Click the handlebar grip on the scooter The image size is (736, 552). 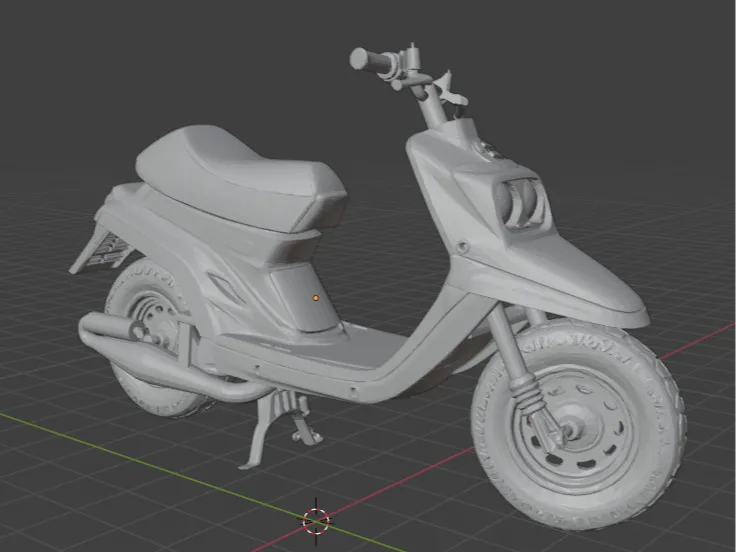coord(373,61)
